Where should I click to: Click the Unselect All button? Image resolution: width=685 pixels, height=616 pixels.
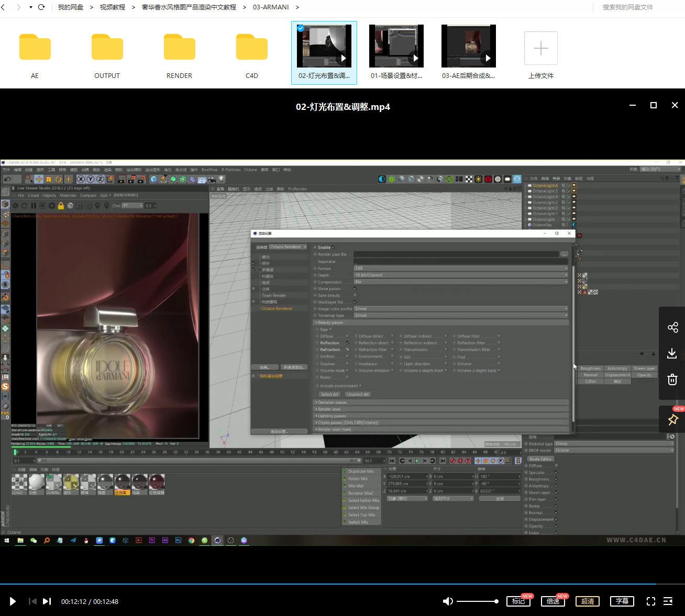358,394
